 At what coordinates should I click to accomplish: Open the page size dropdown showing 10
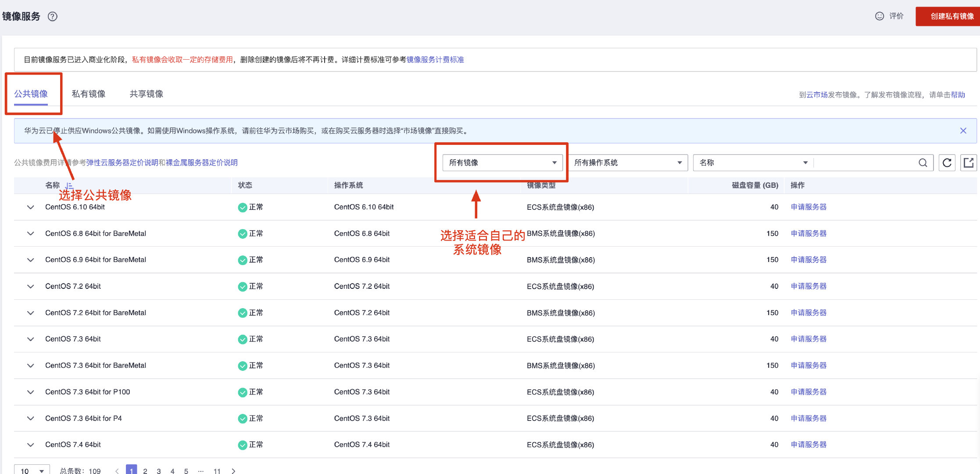(x=32, y=470)
